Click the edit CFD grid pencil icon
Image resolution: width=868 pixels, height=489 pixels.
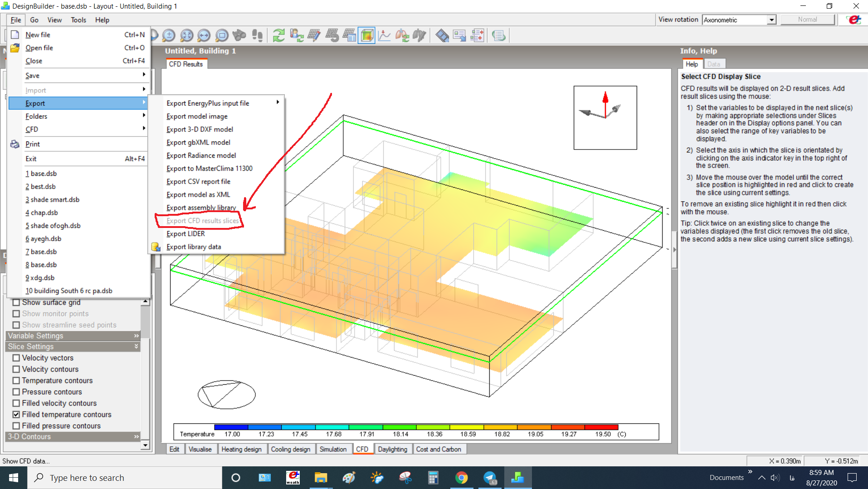314,35
